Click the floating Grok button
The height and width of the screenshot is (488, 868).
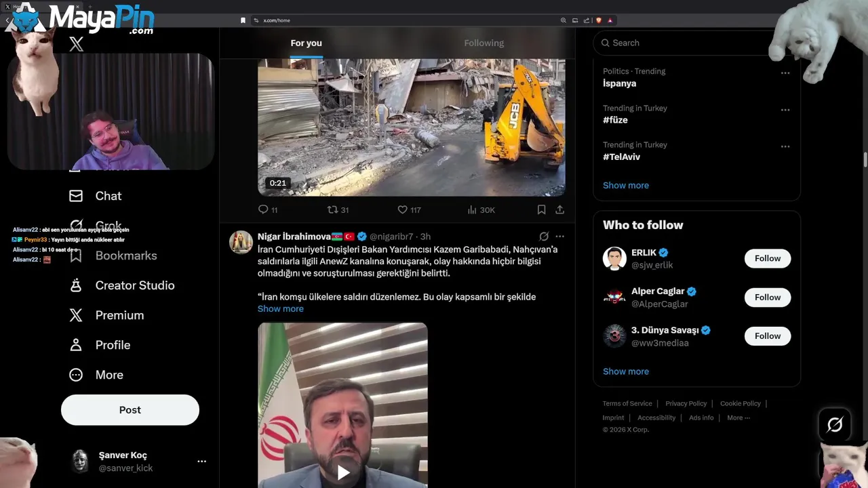(x=835, y=425)
